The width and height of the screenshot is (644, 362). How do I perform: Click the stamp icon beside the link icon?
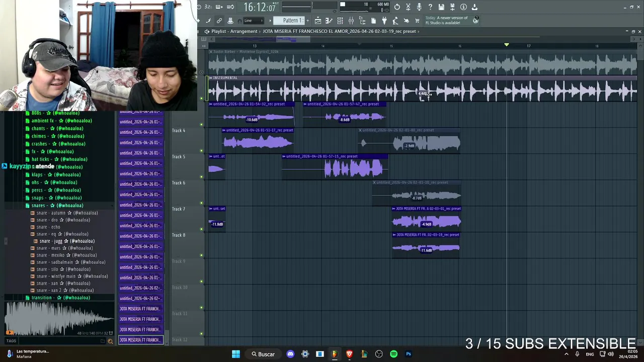click(230, 21)
